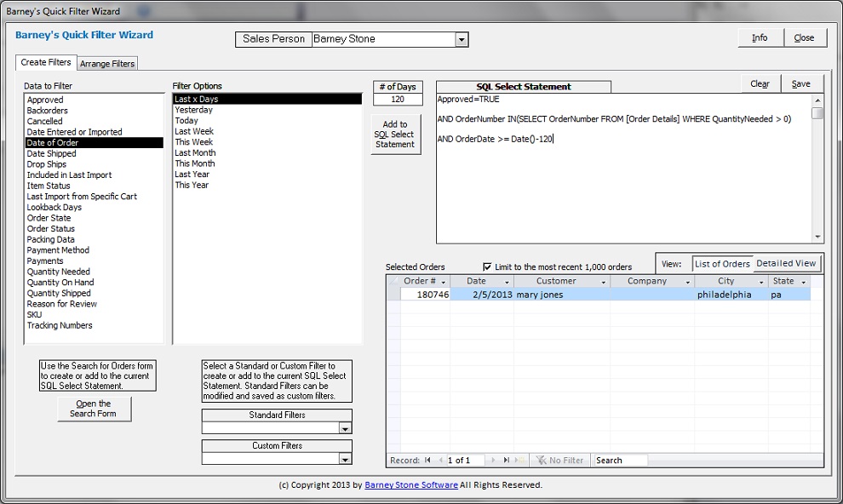The height and width of the screenshot is (504, 843).
Task: Enable limit to most recent 1,000 orders
Action: tap(485, 266)
